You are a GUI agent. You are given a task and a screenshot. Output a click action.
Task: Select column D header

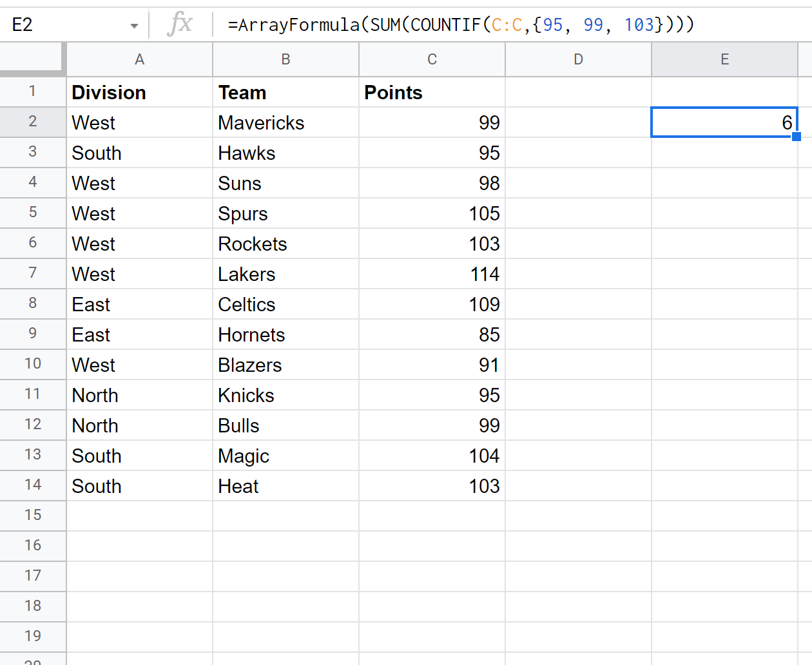578,60
